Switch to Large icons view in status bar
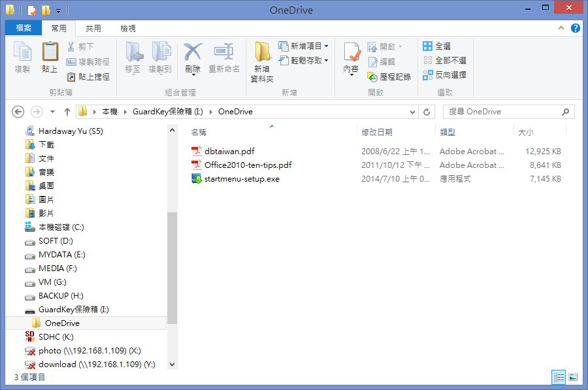The image size is (588, 390). point(573,377)
